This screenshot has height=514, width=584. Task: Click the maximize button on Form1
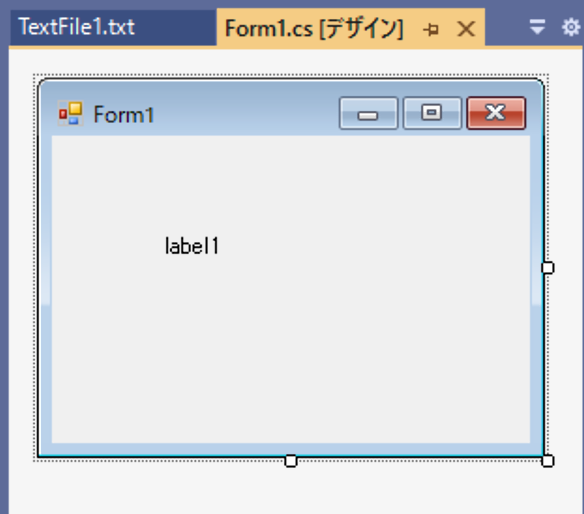click(x=432, y=113)
